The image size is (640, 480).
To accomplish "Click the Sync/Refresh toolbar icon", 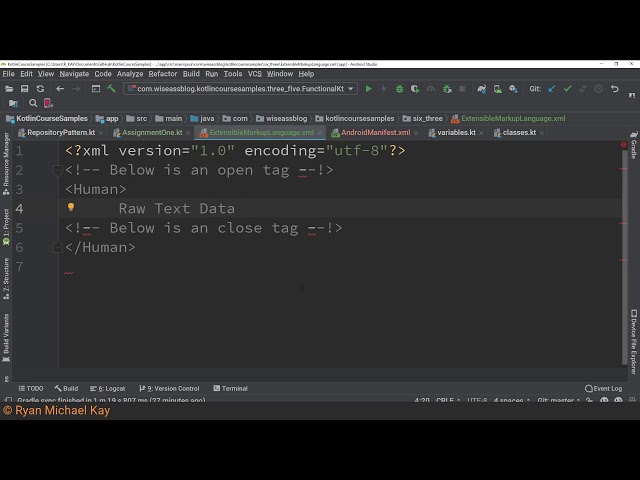I will click(x=40, y=89).
